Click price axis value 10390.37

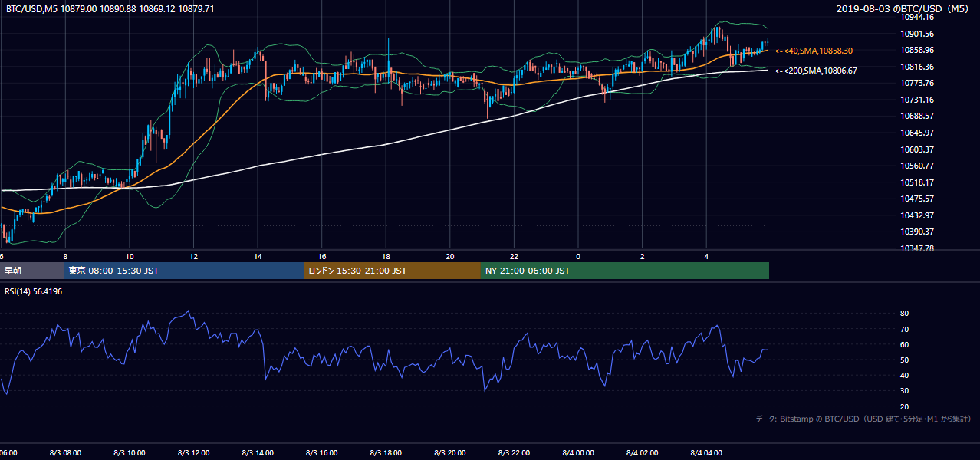pos(917,232)
